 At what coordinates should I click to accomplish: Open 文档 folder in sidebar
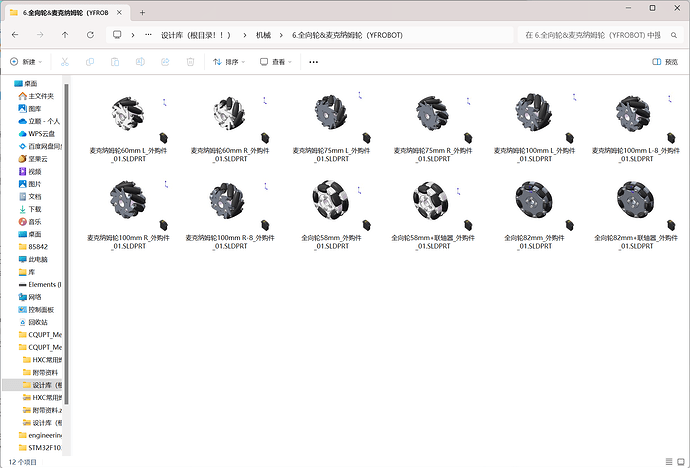30,197
